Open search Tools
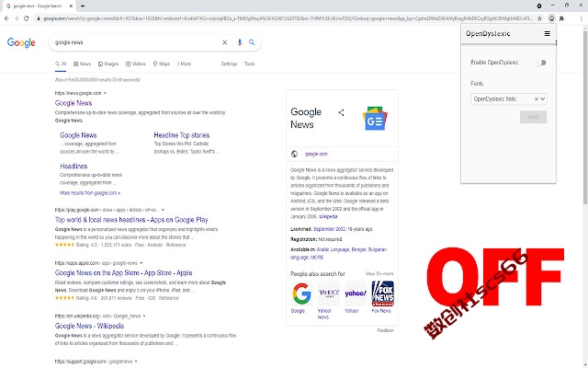 click(x=249, y=63)
